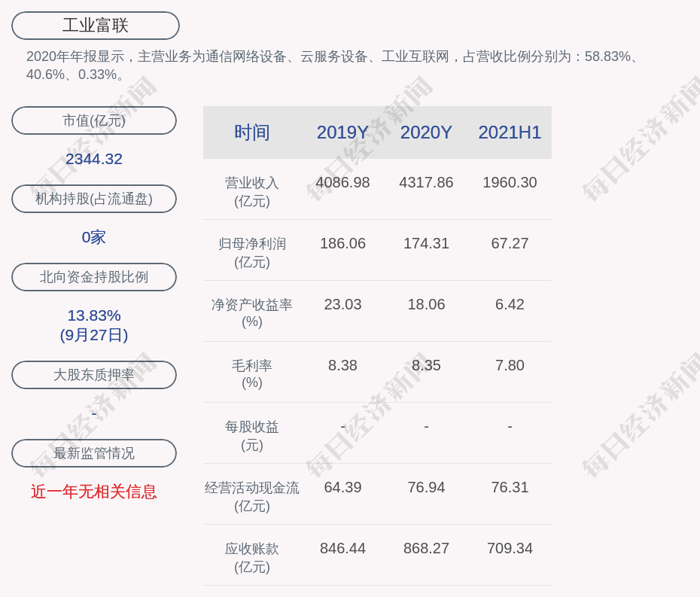Click the market value 2344.32
This screenshot has width=700, height=597.
coord(94,159)
